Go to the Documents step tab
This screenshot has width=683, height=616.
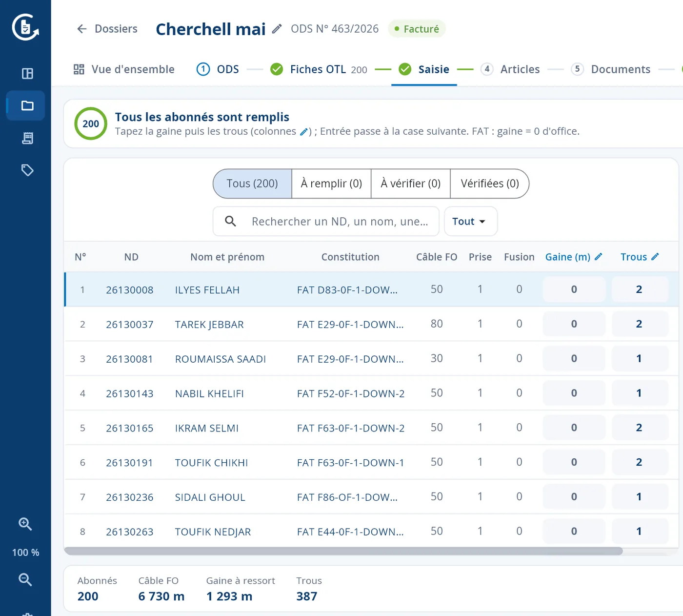point(611,69)
